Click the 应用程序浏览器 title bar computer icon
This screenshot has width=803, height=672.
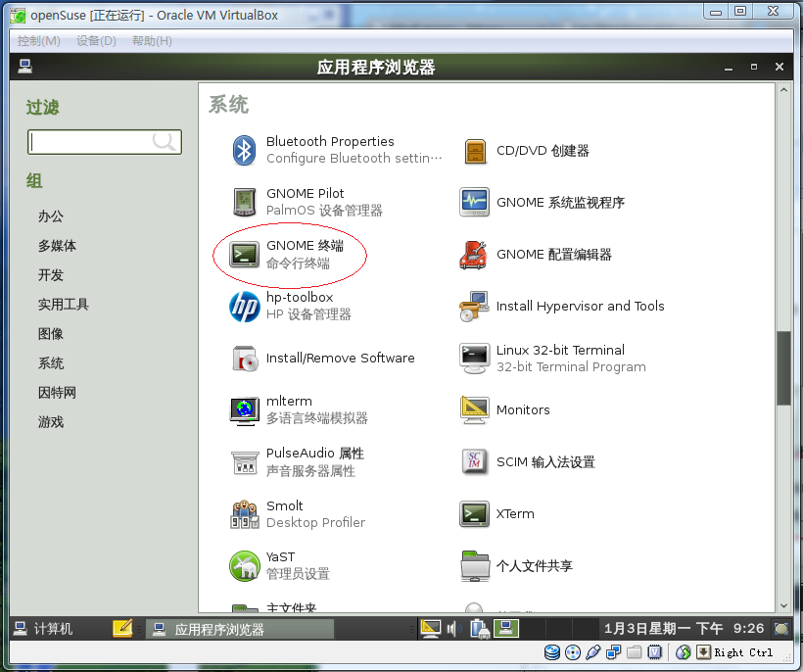(25, 67)
